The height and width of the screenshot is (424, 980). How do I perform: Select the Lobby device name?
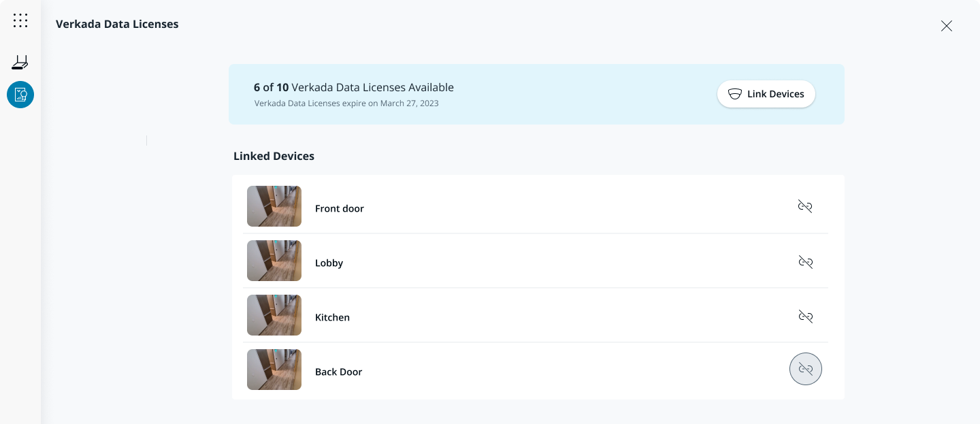coord(329,263)
